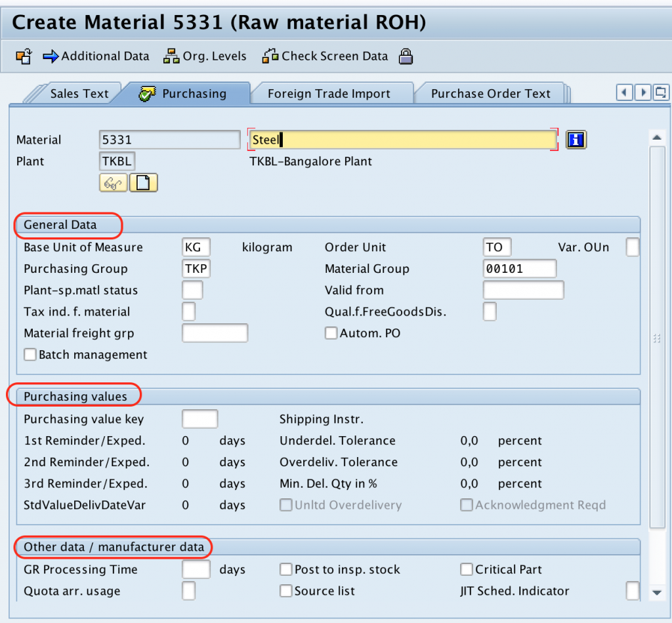Enable Post to insp. stock
The image size is (672, 623).
(286, 569)
